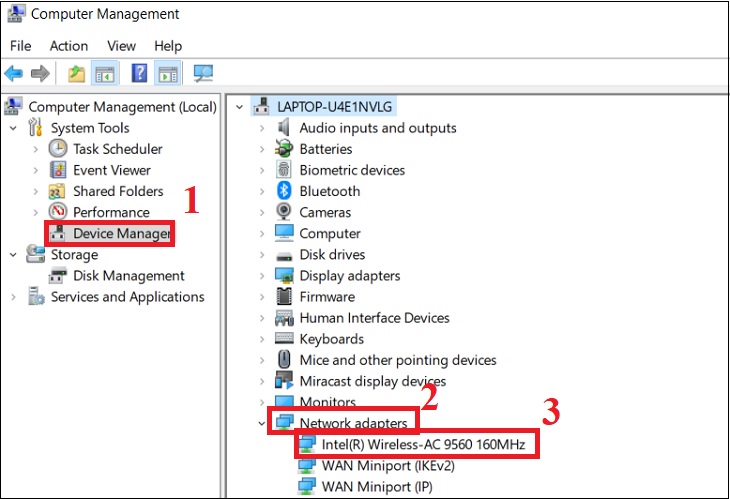Click the Batteries icon
The height and width of the screenshot is (499, 730).
284,149
